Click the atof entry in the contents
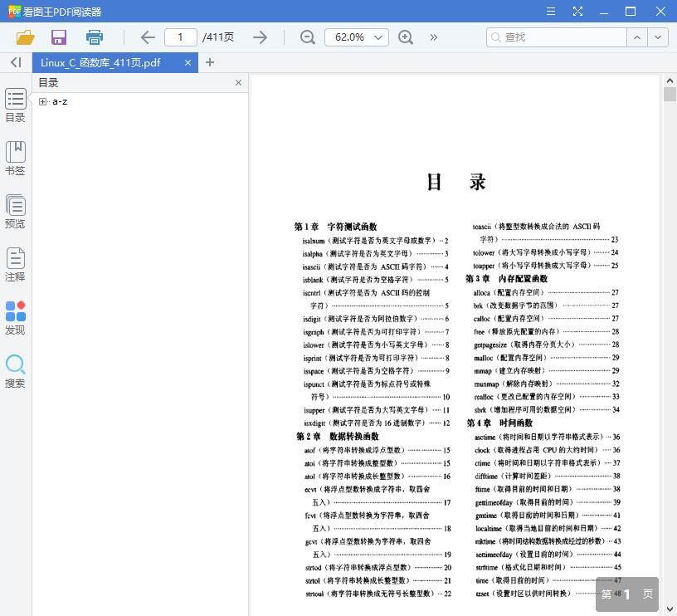The height and width of the screenshot is (616, 677). (377, 450)
